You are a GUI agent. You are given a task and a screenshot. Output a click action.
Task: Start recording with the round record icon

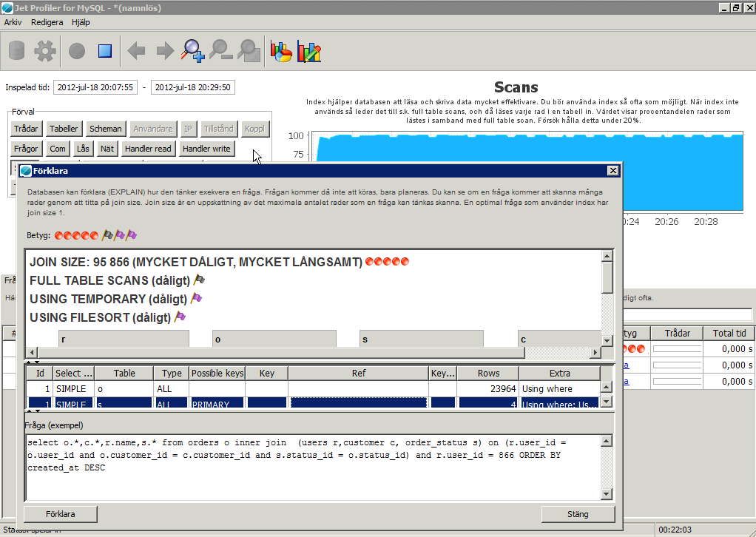[x=77, y=50]
